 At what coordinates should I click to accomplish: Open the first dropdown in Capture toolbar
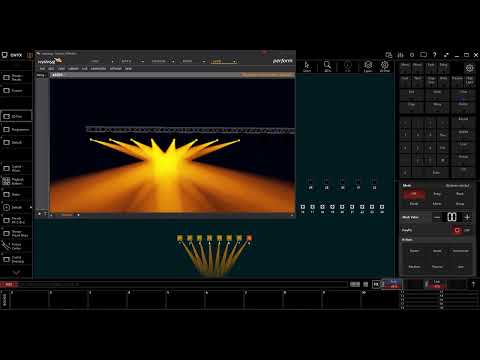(x=102, y=61)
